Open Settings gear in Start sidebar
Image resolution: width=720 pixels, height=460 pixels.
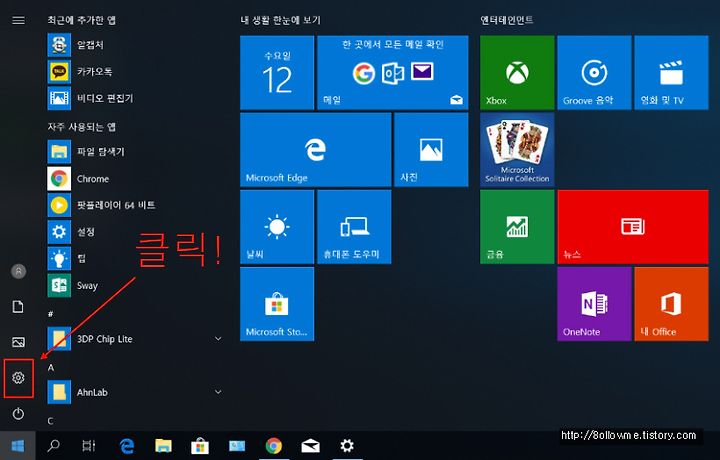coord(18,378)
